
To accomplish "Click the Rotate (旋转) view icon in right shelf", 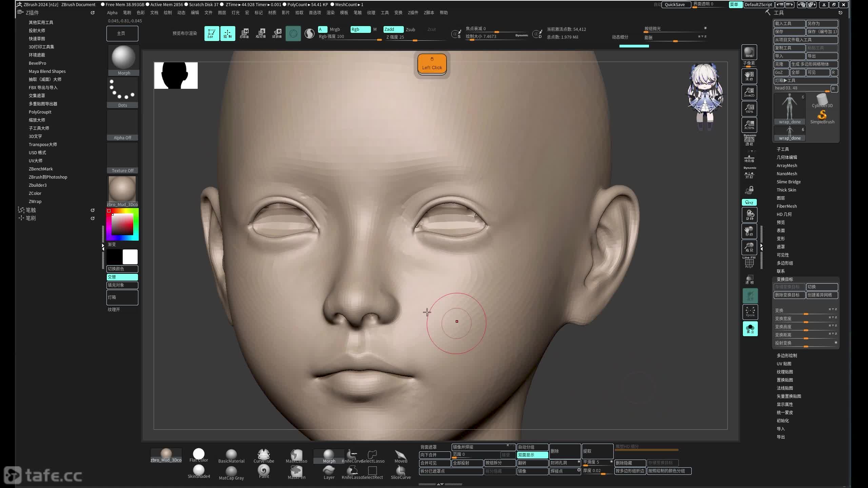I will pos(749,215).
